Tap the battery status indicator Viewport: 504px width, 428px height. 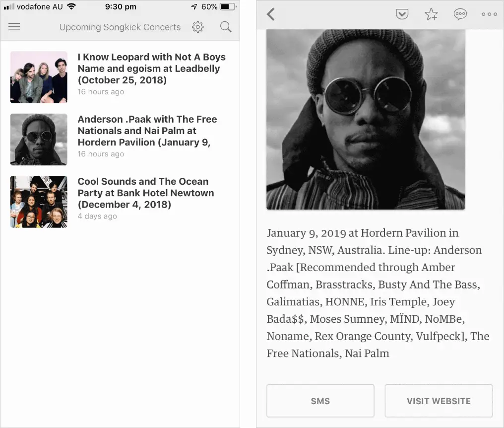228,6
